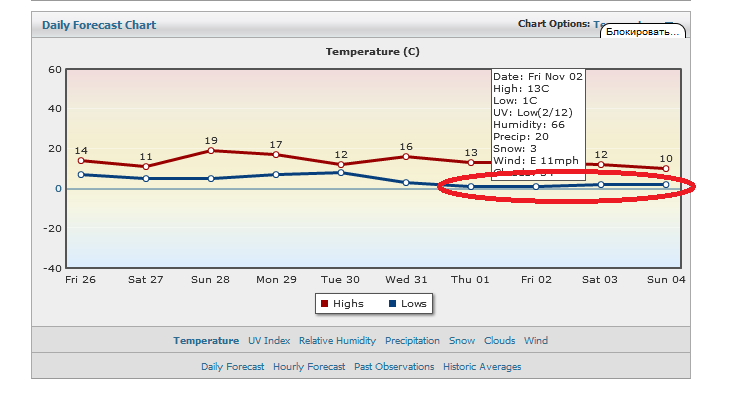Click the Tue 30 Lows point marker
731x400 pixels.
click(341, 172)
